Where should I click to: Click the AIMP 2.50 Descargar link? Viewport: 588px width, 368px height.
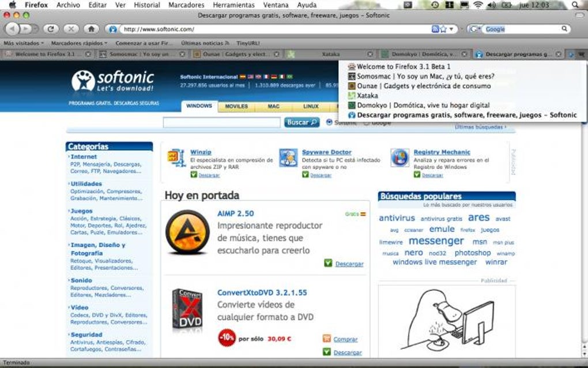click(349, 264)
